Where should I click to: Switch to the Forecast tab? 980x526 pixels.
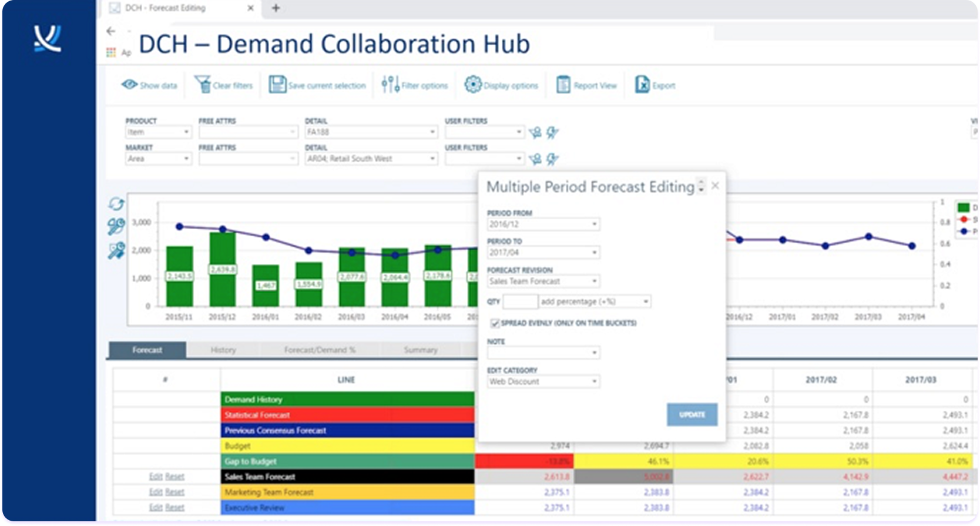click(147, 350)
